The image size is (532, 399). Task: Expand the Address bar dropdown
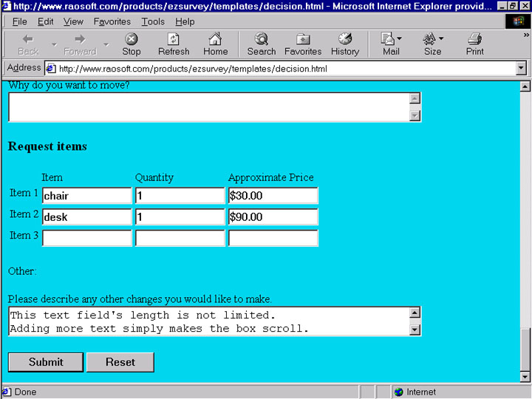coord(521,68)
